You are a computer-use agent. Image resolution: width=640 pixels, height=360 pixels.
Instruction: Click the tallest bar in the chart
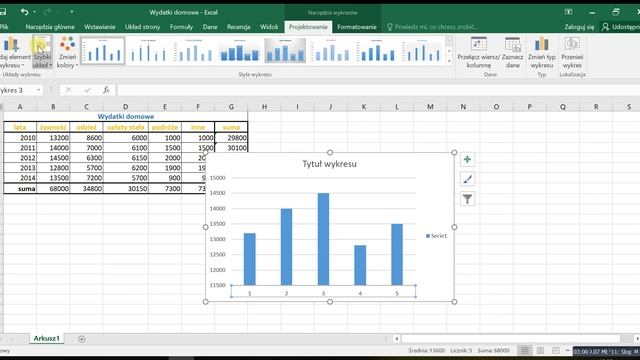[323, 239]
